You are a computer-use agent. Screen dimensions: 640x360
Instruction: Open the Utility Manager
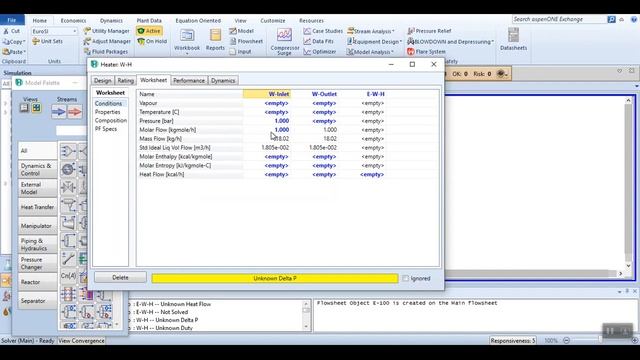point(107,31)
